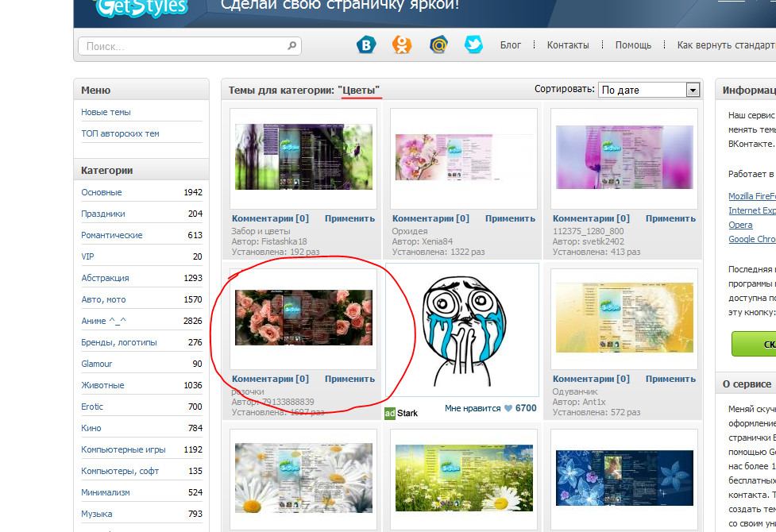
Task: Open the Mail.ru @ icon
Action: coord(438,45)
